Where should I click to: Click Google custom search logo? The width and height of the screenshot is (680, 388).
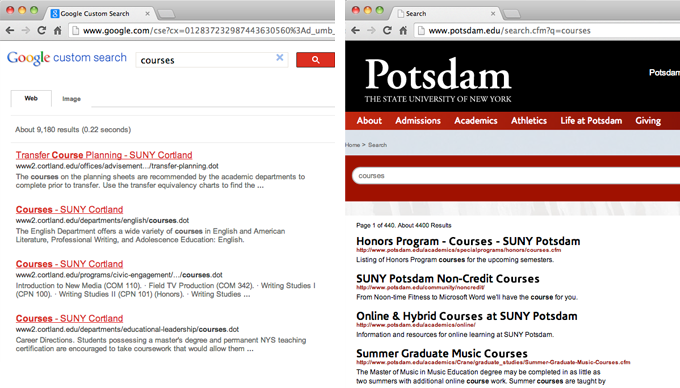(67, 58)
